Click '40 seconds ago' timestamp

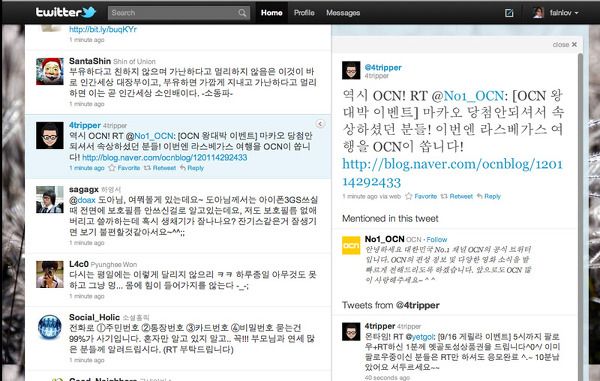point(387,378)
